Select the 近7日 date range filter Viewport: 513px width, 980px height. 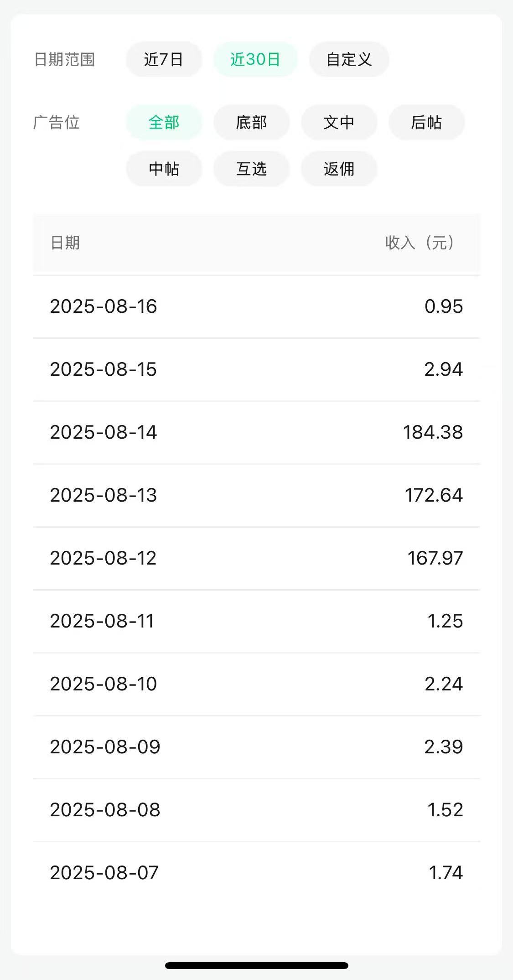point(164,59)
